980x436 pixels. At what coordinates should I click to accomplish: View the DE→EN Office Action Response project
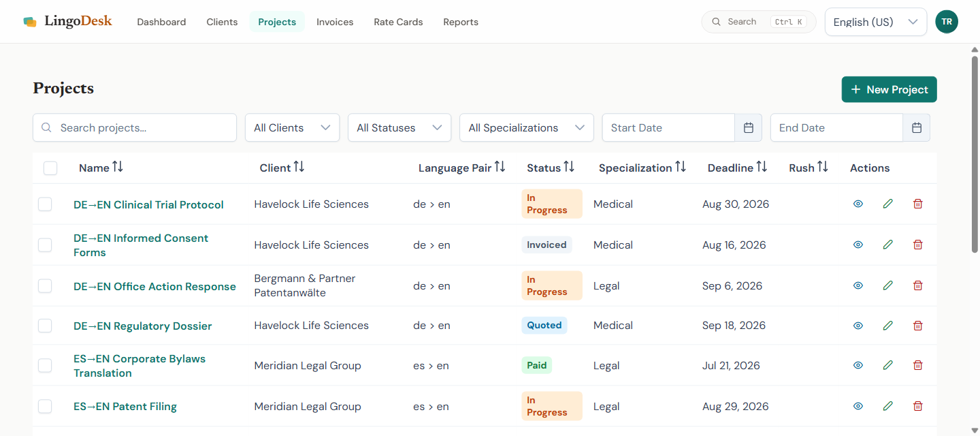[858, 285]
